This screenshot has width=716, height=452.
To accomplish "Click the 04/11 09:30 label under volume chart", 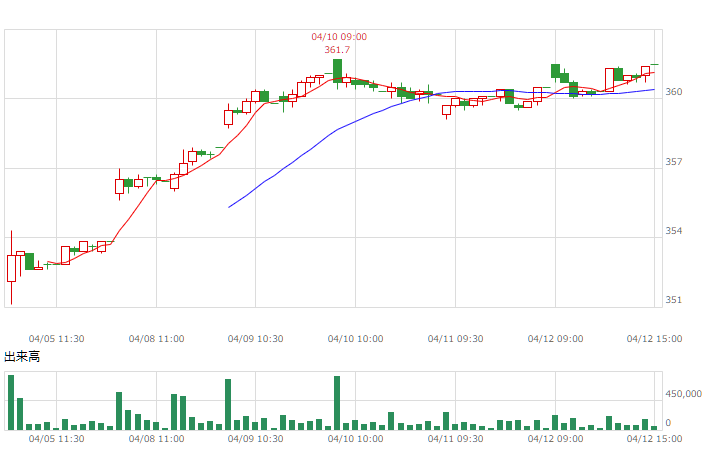I will click(455, 439).
